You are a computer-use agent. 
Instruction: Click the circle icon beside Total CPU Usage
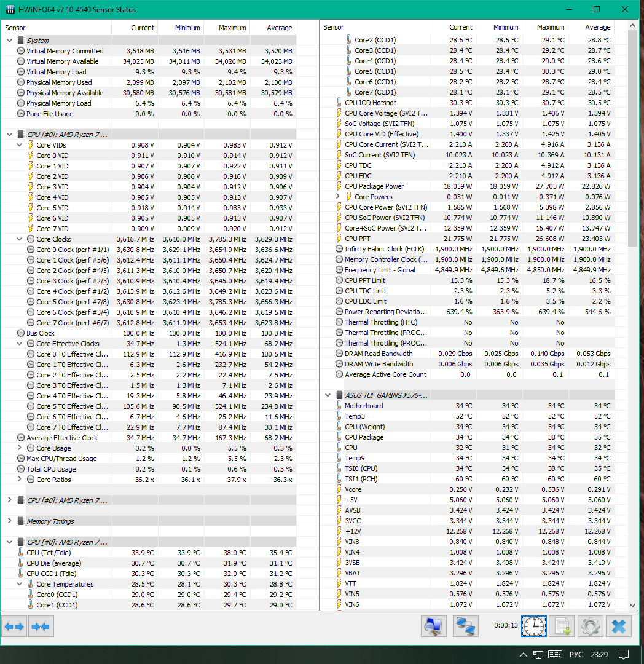click(x=21, y=469)
